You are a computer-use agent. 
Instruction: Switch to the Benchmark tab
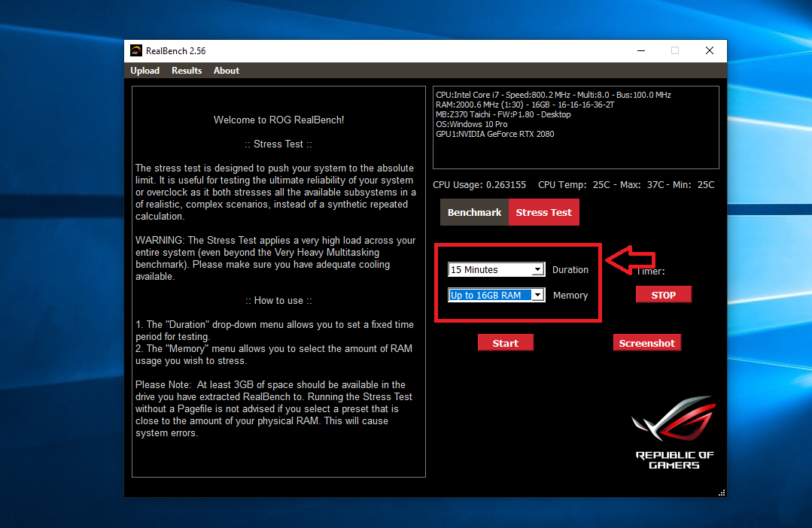coord(474,212)
